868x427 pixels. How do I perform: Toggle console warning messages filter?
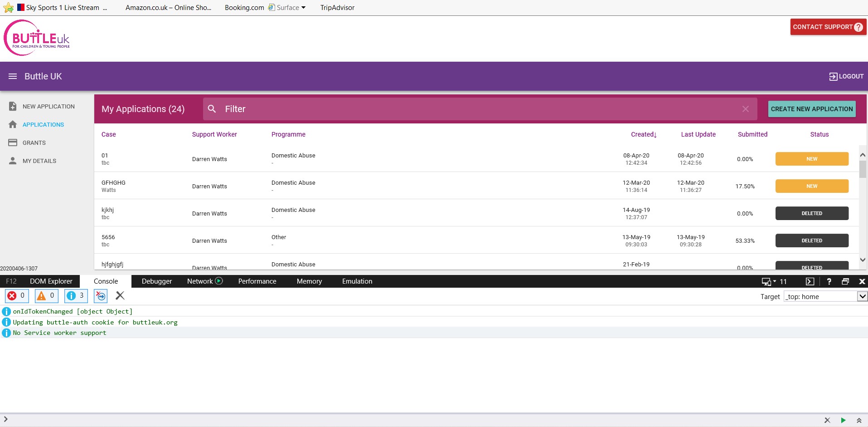[46, 296]
